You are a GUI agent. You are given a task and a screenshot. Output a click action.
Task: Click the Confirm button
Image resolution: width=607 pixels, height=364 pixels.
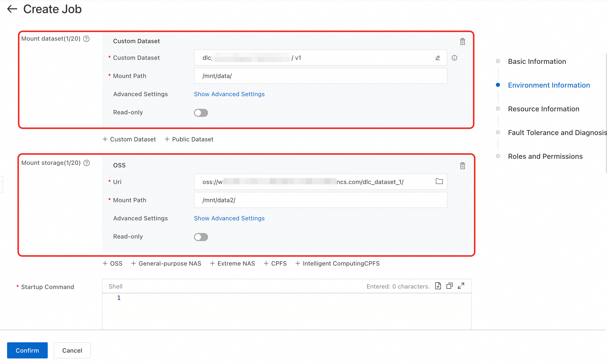pyautogui.click(x=27, y=350)
